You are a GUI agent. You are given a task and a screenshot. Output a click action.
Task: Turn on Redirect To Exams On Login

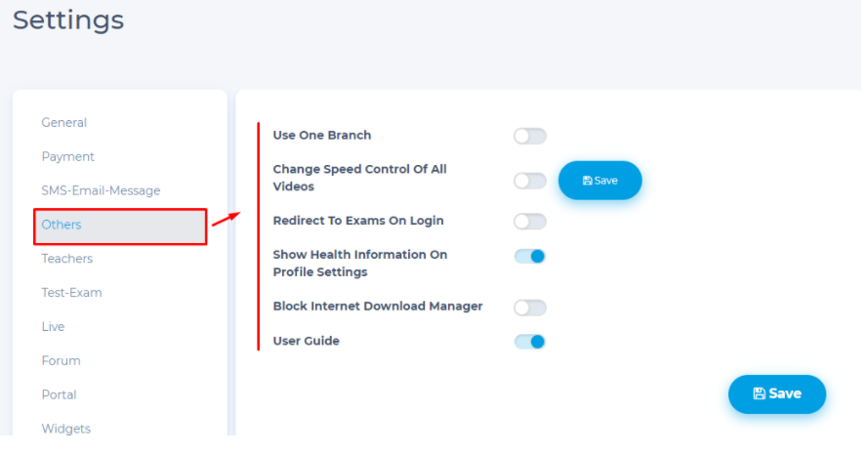click(530, 222)
